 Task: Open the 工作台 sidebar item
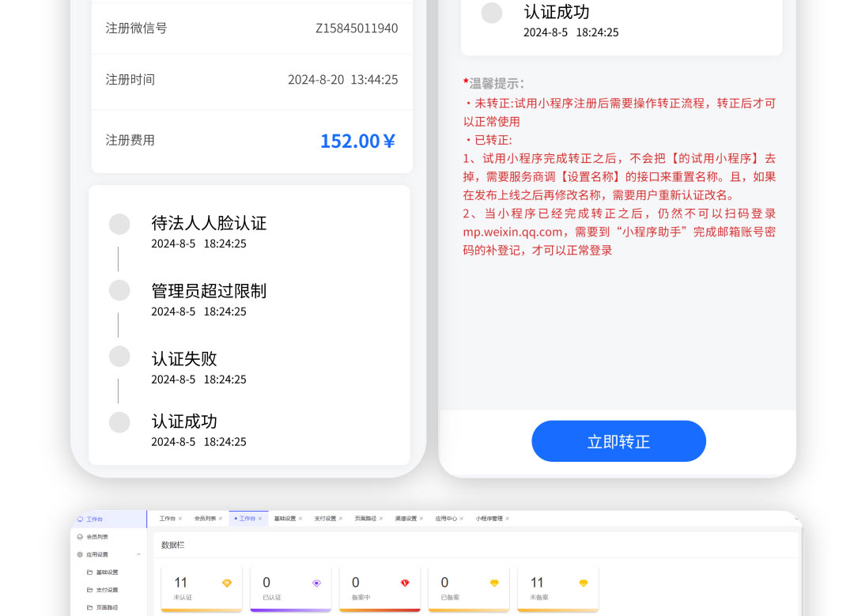(x=94, y=520)
